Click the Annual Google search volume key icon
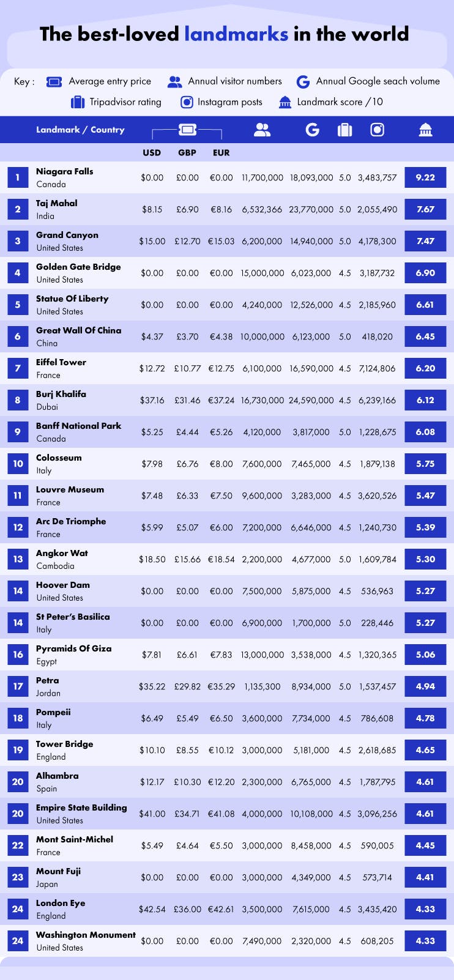Screen dimensions: 454x980 303,81
